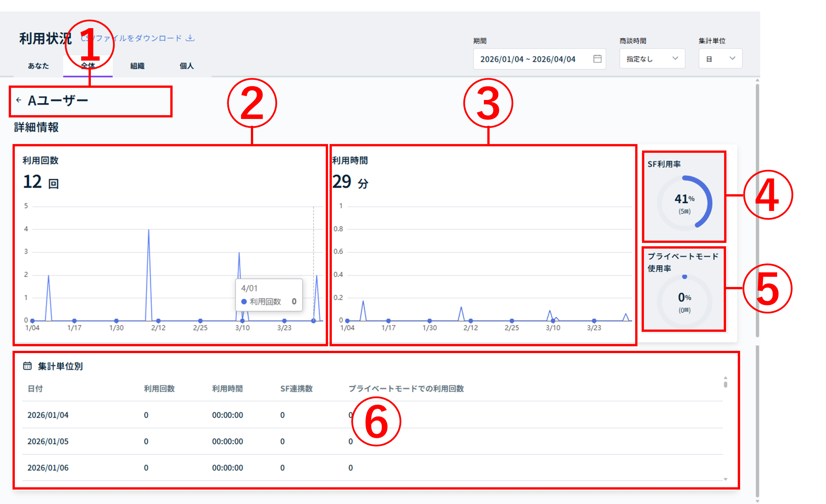The height and width of the screenshot is (504, 826).
Task: Click the calendar icon in period field
Action: pos(597,59)
